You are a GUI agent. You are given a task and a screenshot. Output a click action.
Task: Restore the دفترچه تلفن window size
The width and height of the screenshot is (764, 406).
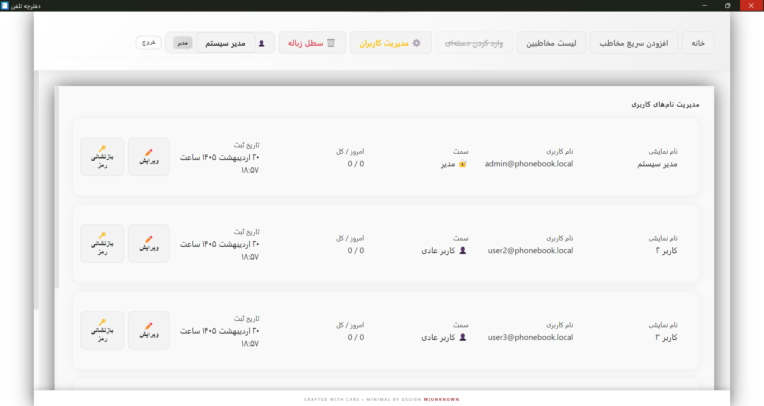coord(727,5)
